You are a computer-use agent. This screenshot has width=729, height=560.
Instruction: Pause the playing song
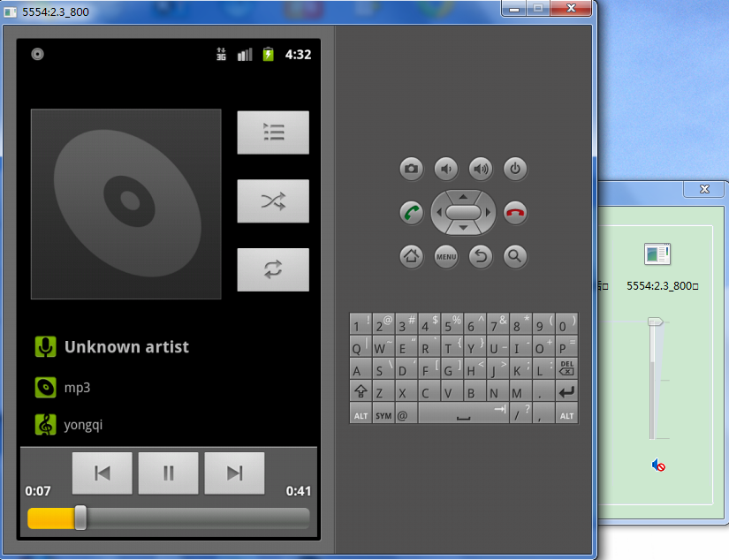[x=168, y=473]
